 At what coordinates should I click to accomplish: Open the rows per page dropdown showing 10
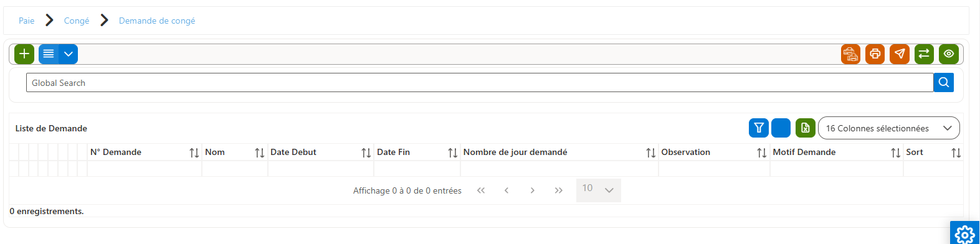point(599,190)
